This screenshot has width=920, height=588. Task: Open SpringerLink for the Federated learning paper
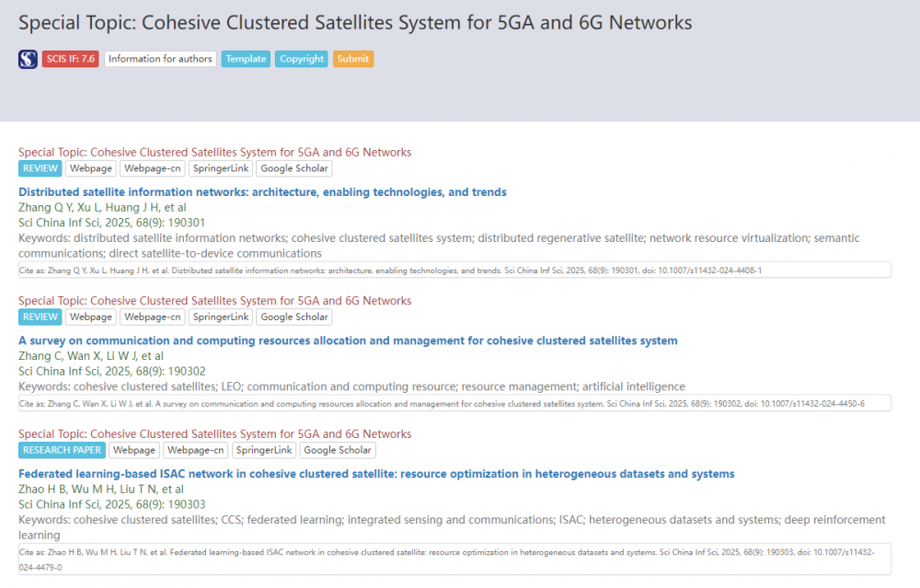[264, 450]
